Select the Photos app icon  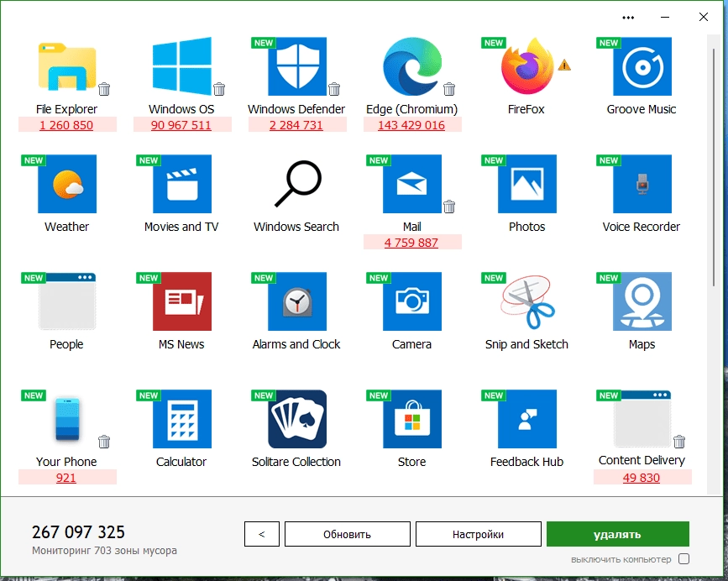point(527,184)
